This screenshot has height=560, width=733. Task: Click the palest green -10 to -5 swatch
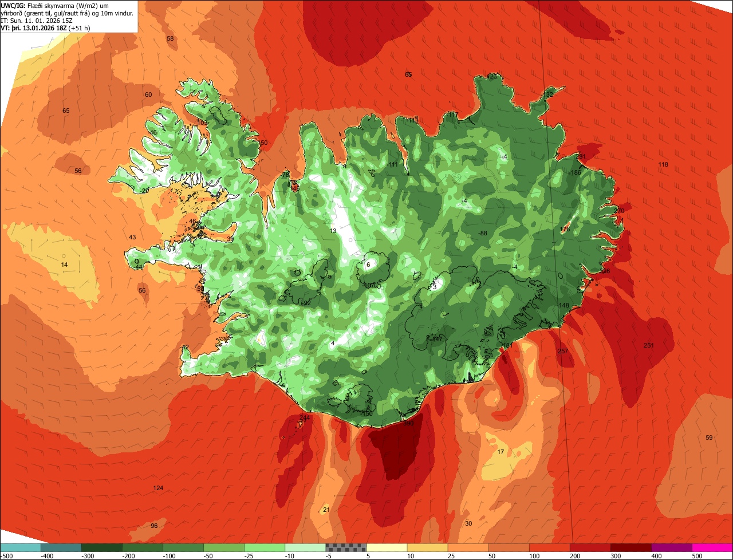pos(305,547)
